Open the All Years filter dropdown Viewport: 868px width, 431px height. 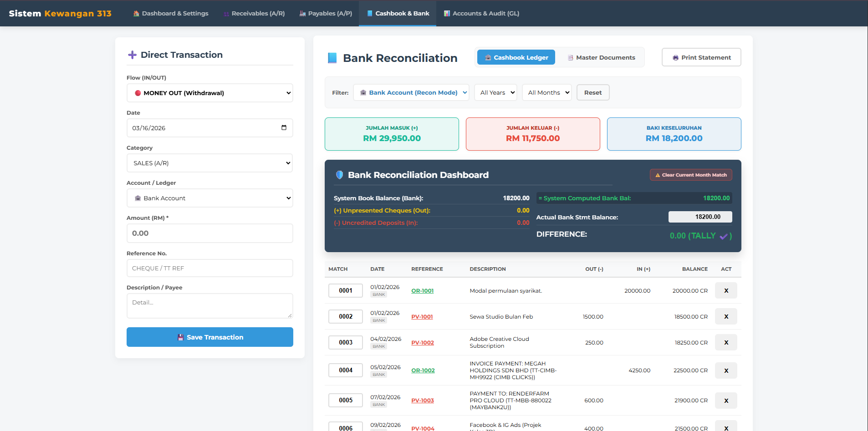495,92
